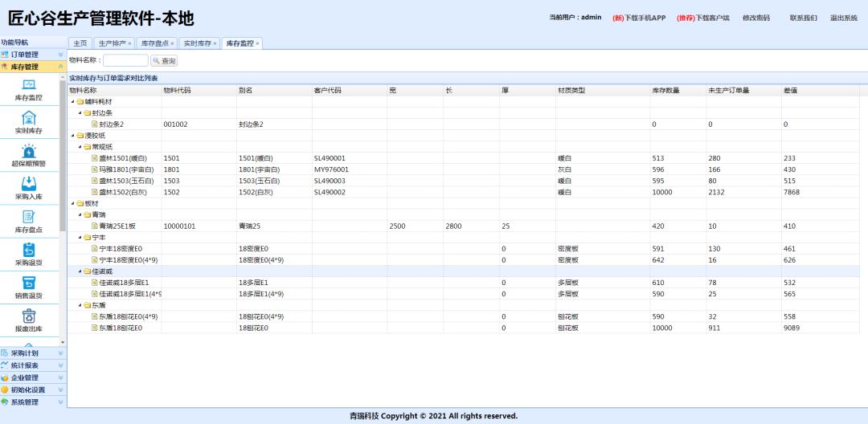
Task: Open 下载客户端 link
Action: click(x=703, y=18)
